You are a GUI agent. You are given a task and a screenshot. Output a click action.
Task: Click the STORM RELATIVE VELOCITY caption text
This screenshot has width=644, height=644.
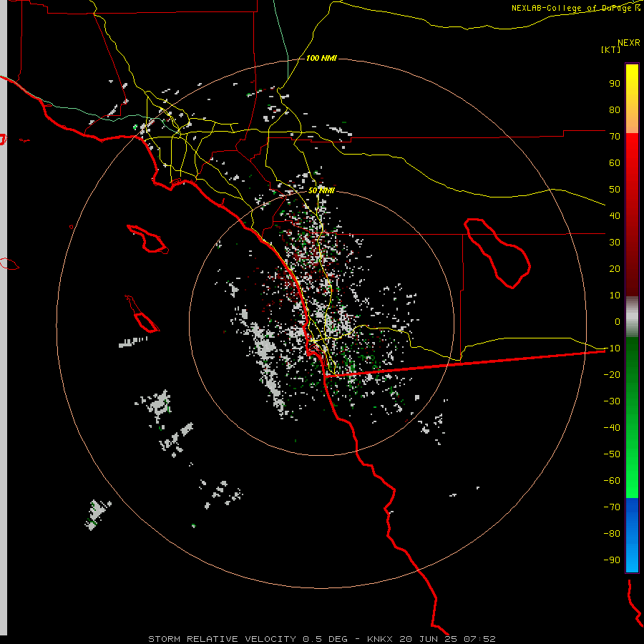(x=222, y=639)
